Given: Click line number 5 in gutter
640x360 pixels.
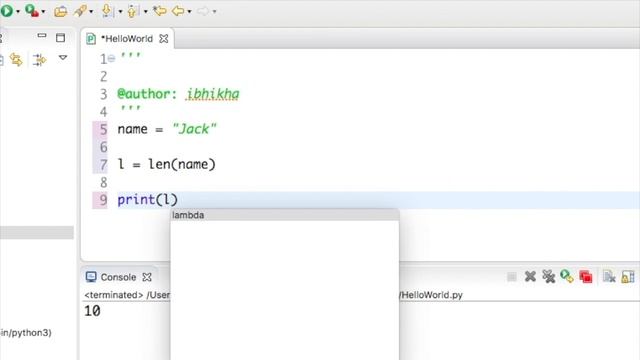Looking at the screenshot, I should click(x=103, y=129).
